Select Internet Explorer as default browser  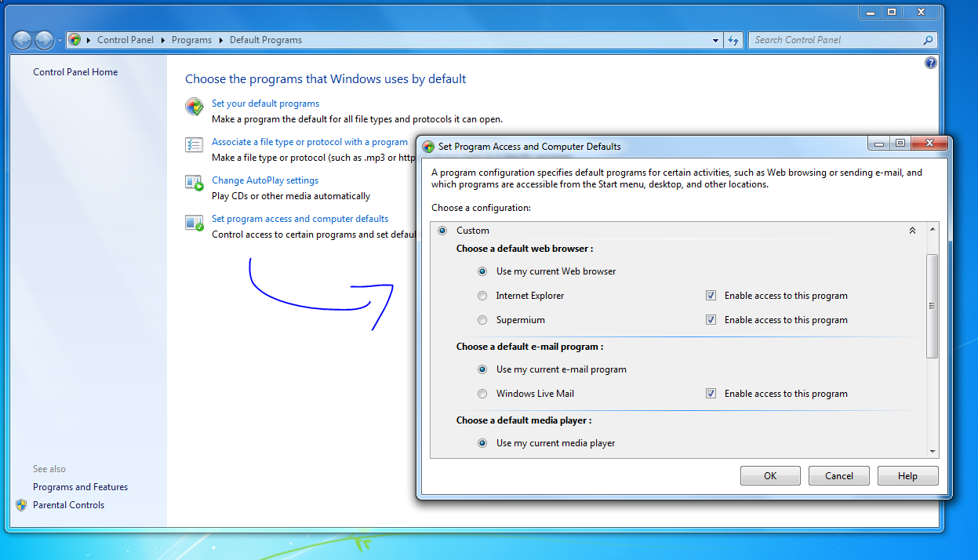point(482,296)
